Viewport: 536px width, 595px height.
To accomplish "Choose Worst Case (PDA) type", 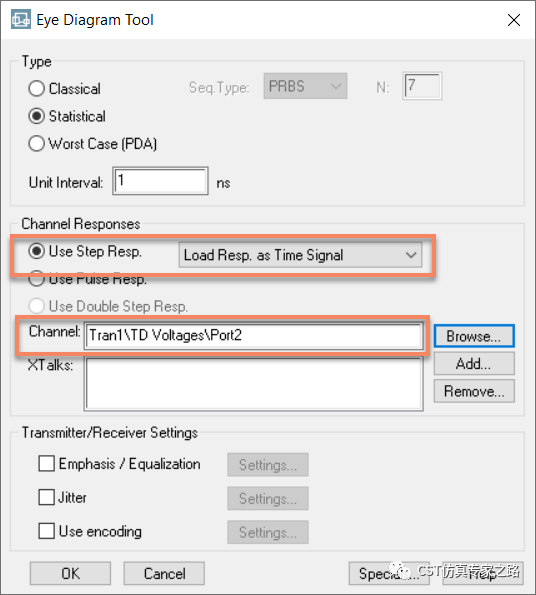I will pyautogui.click(x=36, y=144).
